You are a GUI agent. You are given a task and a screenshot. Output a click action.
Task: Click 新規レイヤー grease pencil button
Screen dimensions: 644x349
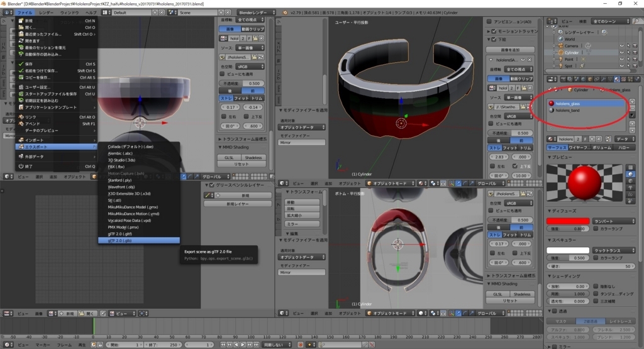238,204
